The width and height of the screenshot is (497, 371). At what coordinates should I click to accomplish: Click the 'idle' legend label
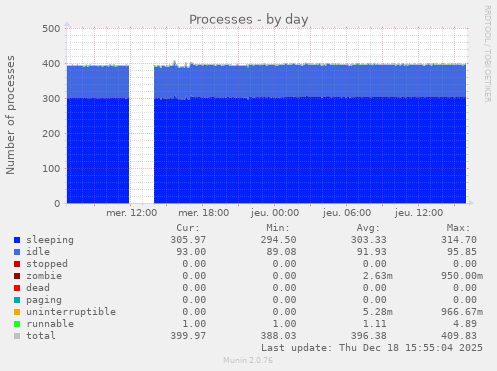[38, 252]
